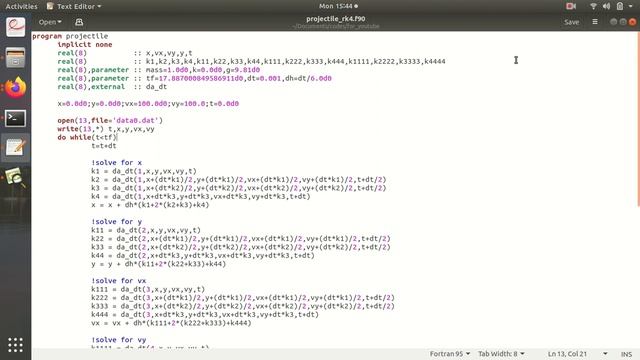Click on the 'implicit none' line
Viewport: 640px width, 360px height.
tap(84, 44)
